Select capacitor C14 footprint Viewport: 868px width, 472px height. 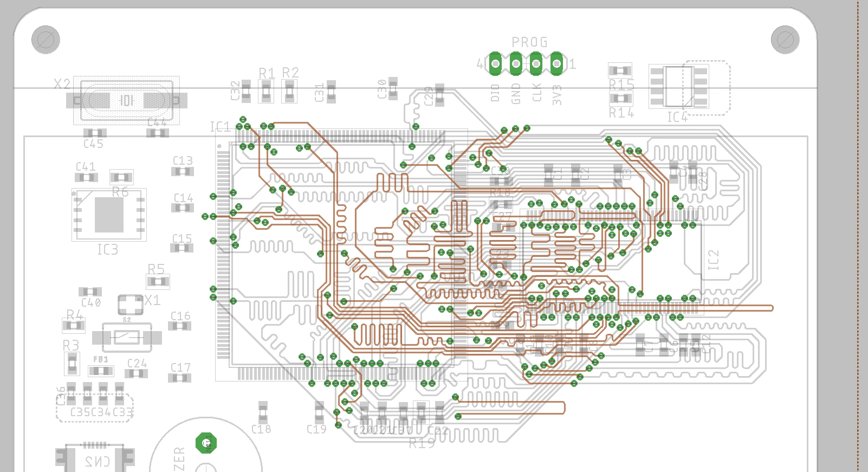click(183, 208)
